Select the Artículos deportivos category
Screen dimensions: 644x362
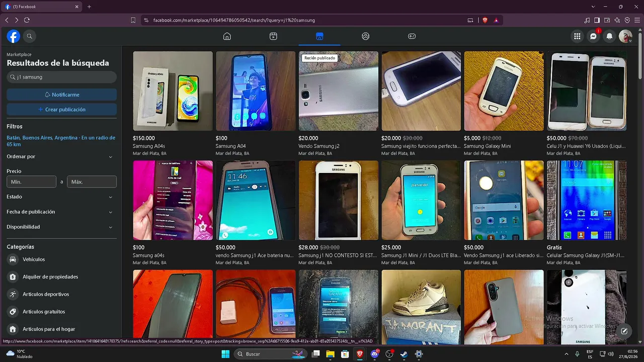point(61,294)
